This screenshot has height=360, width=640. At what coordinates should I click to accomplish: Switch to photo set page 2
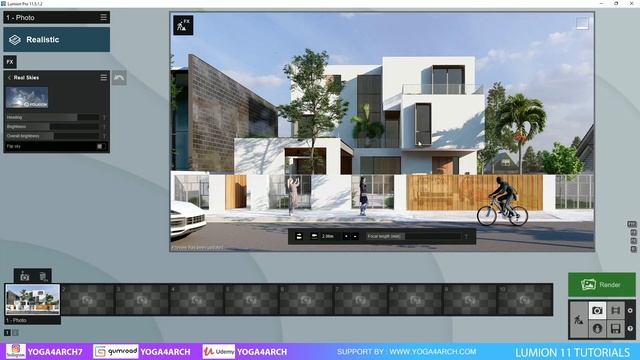(16, 333)
